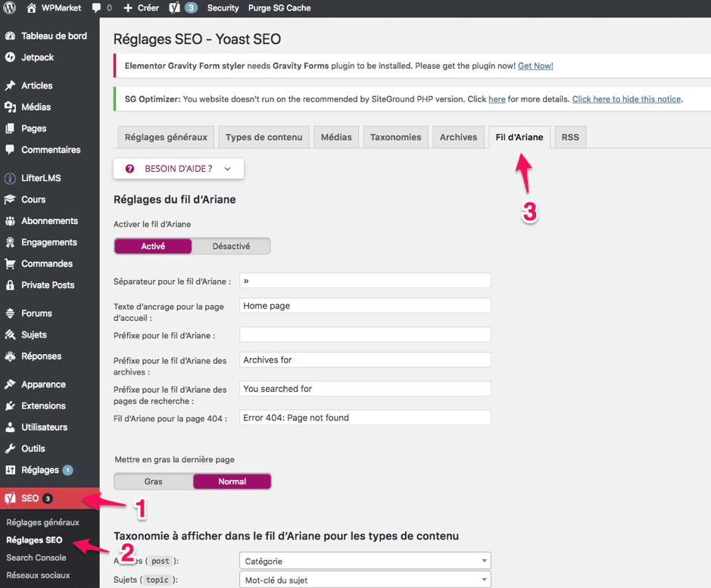Screen dimensions: 711x588
Task: Click the Commandes cart icon
Action: [10, 263]
